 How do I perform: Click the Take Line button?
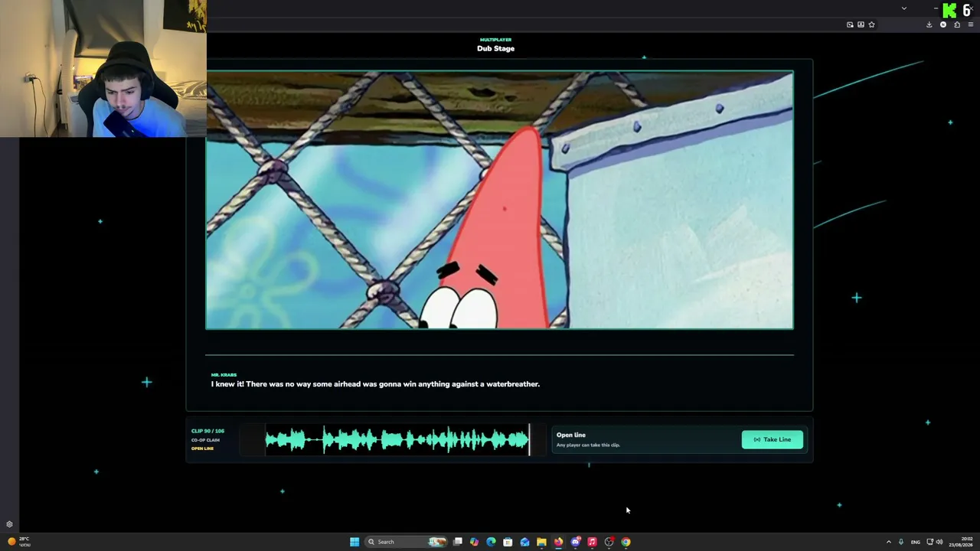773,439
